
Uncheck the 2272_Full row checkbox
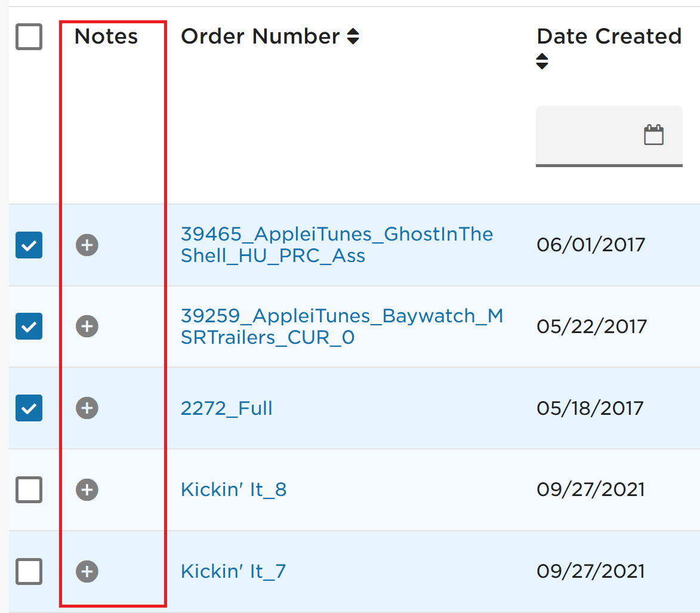29,408
